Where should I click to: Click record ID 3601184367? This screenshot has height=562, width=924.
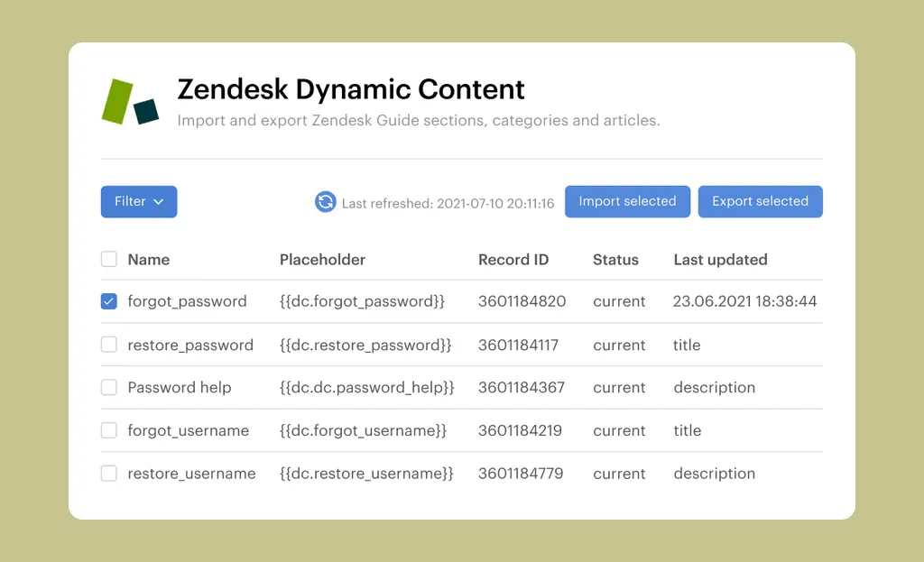[522, 388]
